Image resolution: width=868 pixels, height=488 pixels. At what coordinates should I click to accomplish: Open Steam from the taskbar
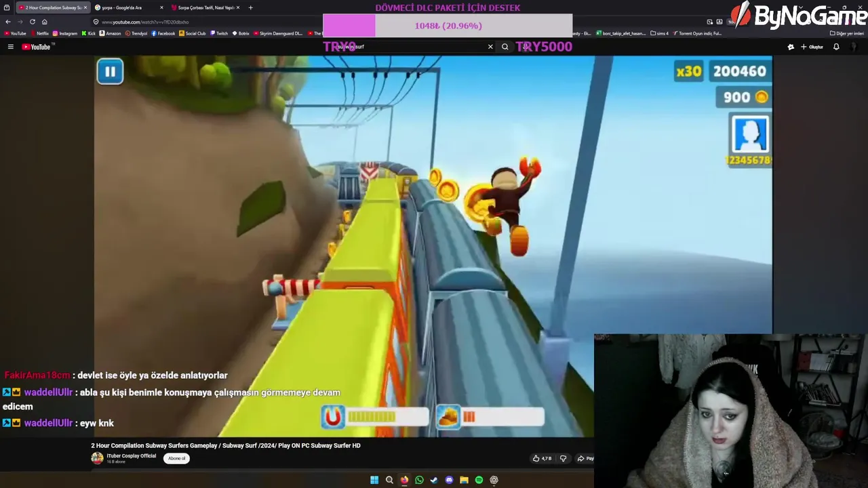click(434, 480)
